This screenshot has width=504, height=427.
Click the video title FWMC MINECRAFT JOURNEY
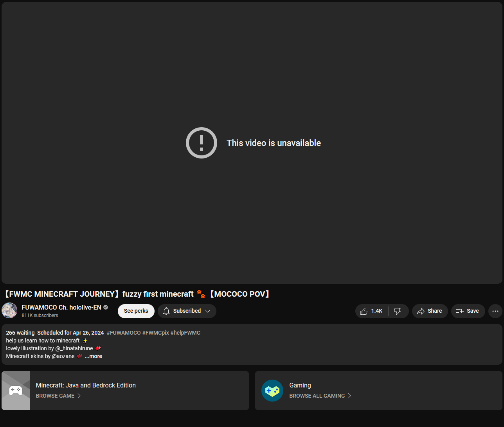click(x=137, y=294)
